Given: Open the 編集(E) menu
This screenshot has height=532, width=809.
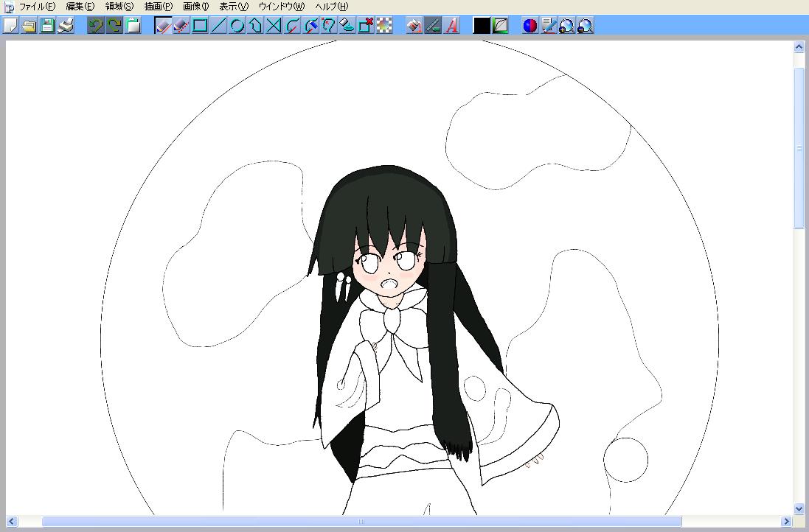Looking at the screenshot, I should pos(80,7).
